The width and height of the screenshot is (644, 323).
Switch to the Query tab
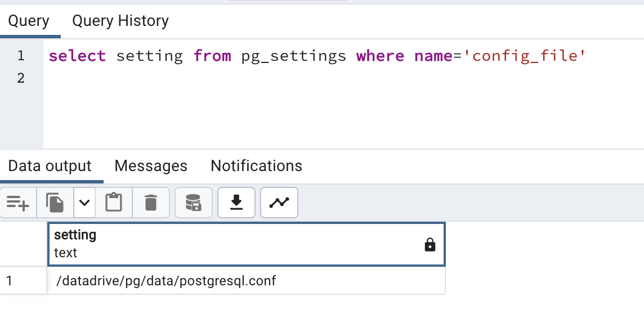(29, 21)
